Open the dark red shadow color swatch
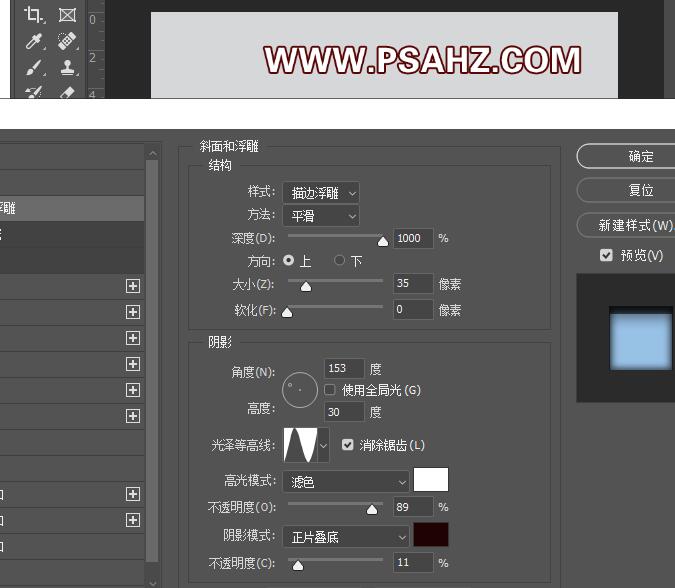Viewport: 675px width, 588px height. pyautogui.click(x=430, y=535)
